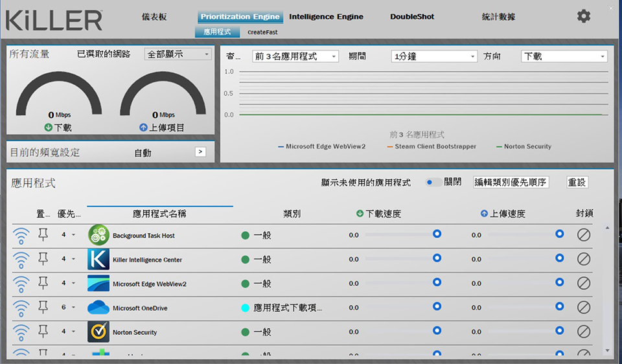This screenshot has width=622, height=364.
Task: Open the period dropdown showing 1分鐘
Action: pyautogui.click(x=434, y=56)
